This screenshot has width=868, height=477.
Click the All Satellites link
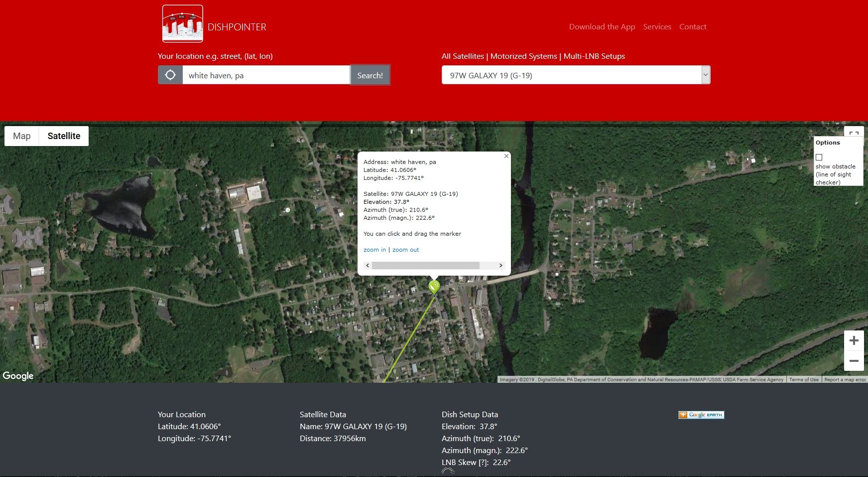[x=463, y=56]
